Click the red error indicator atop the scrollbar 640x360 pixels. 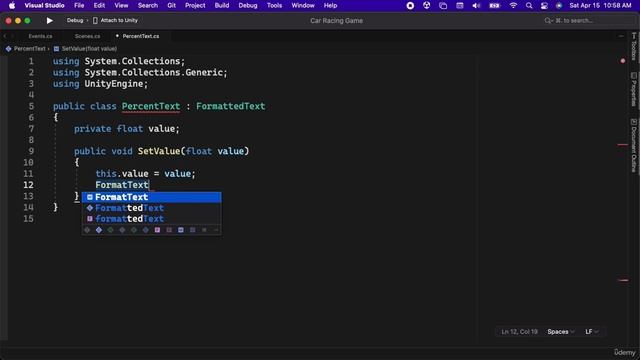point(623,61)
